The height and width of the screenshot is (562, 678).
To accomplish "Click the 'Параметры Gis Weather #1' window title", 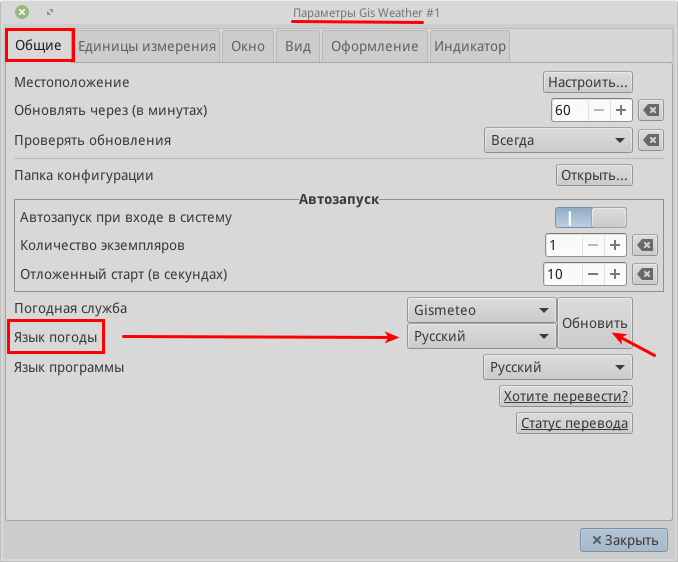I will pos(366,13).
